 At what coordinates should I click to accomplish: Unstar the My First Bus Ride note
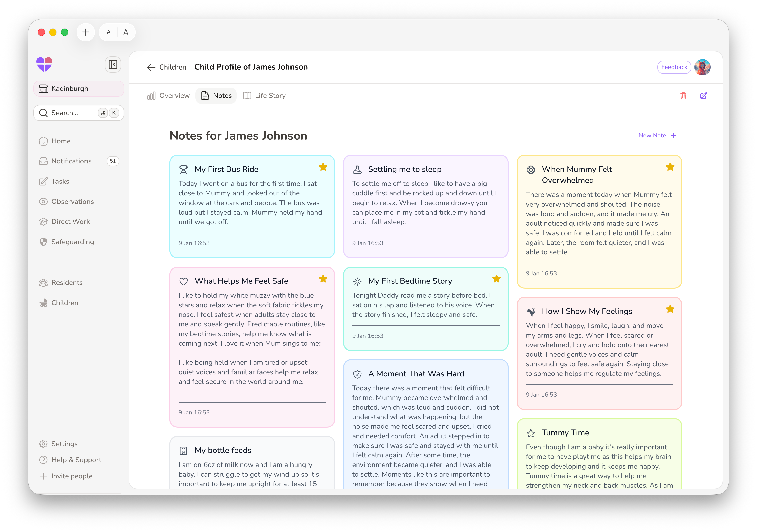(323, 167)
